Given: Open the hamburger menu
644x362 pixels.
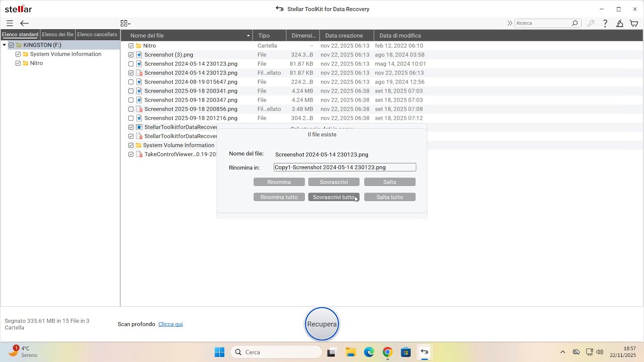Looking at the screenshot, I should (10, 23).
